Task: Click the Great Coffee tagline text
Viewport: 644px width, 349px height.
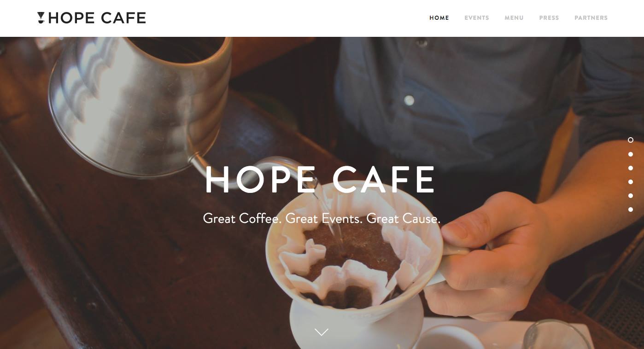Action: tap(322, 218)
